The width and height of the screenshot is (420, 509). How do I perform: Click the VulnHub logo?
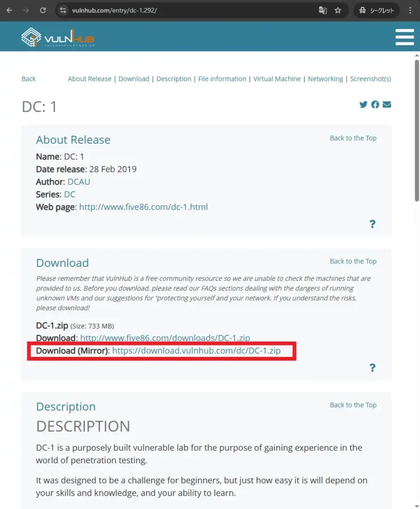pyautogui.click(x=58, y=37)
